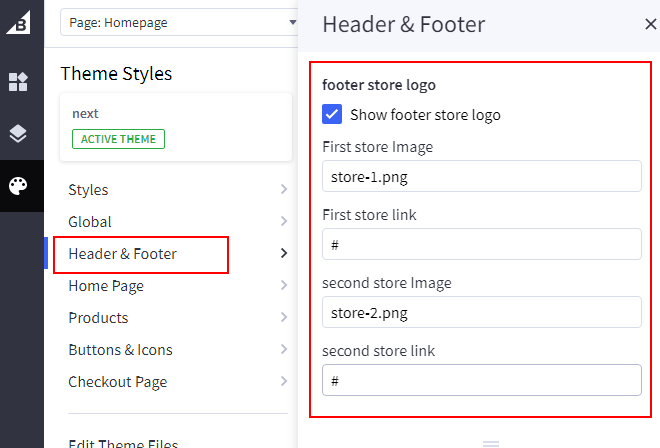Expand the Home Page section chevron
Screen dimensions: 660x448
coord(284,286)
